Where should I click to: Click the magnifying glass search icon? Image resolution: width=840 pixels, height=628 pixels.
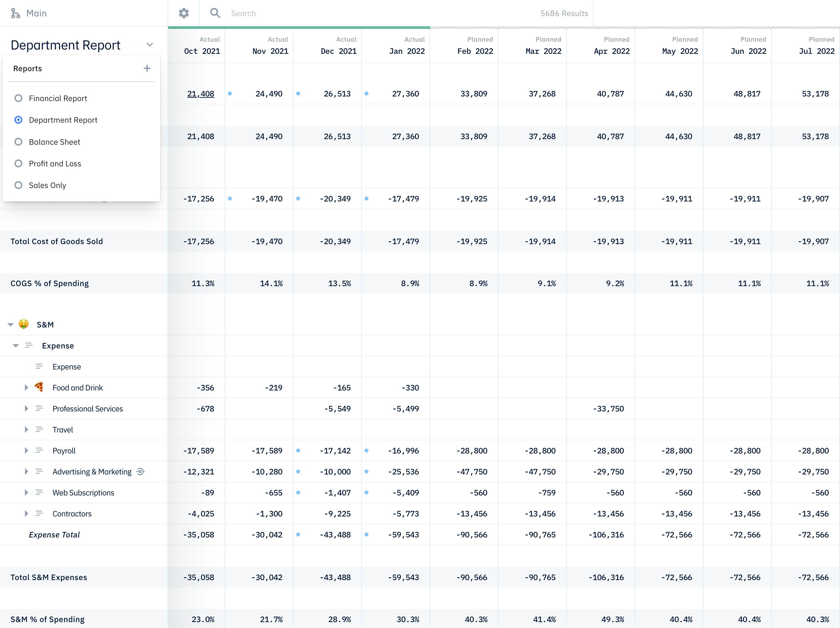coord(215,13)
